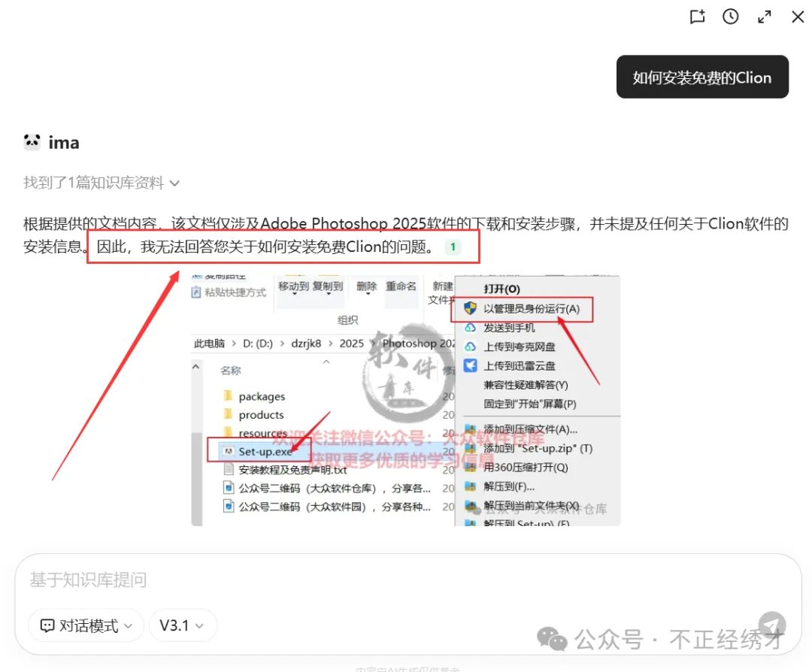Click D: (D:) in the breadcrumb path
812x672 pixels.
click(257, 344)
